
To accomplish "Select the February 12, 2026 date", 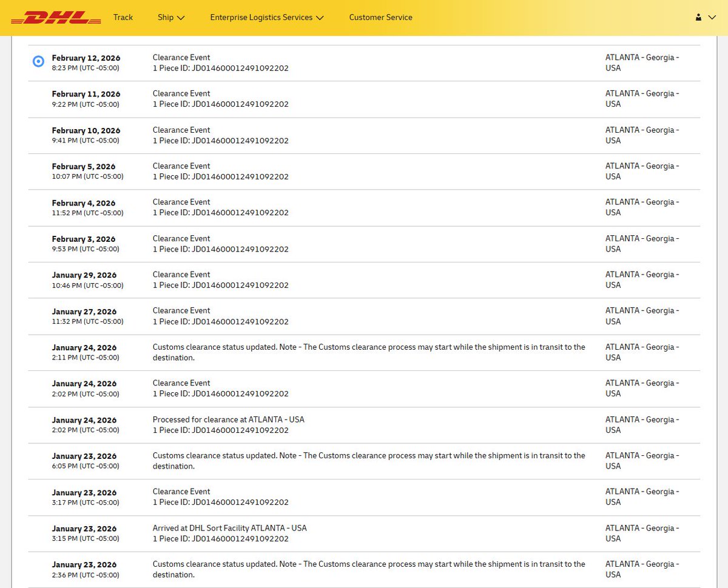I will pos(86,58).
